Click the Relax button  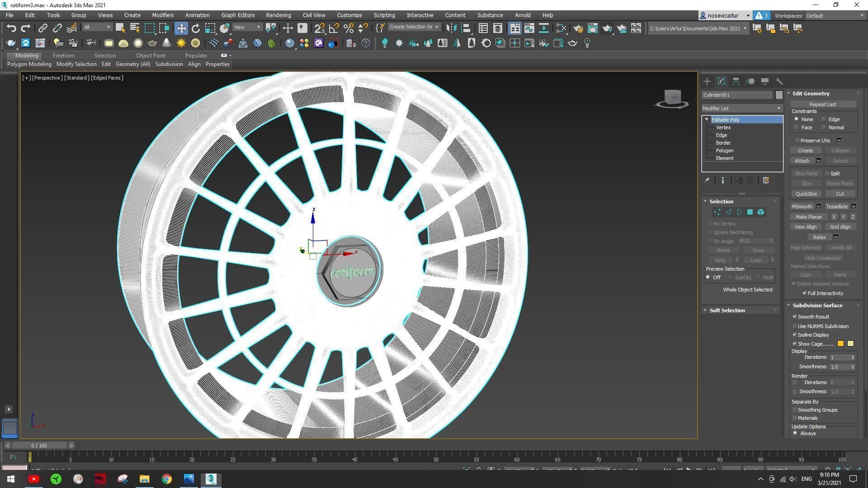[x=819, y=237]
